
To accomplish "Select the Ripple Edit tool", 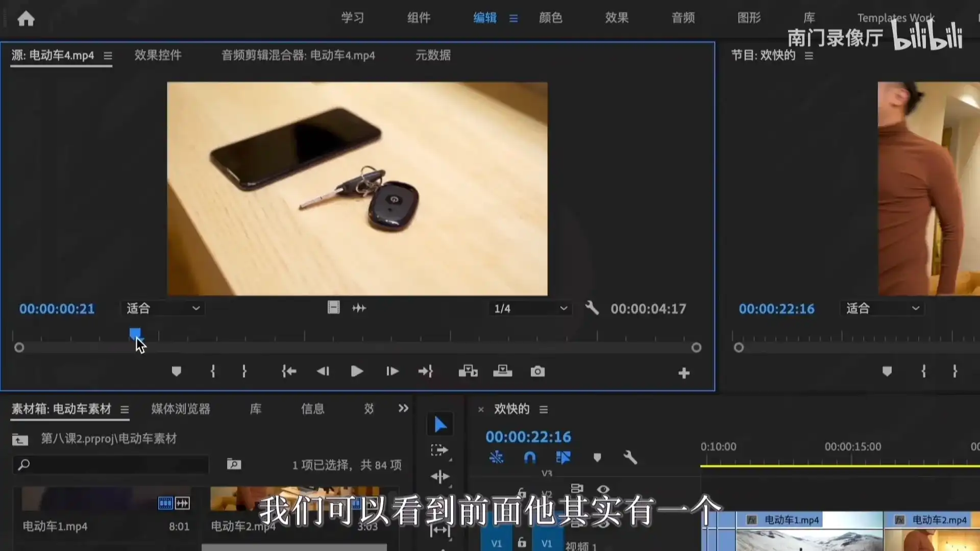I will pyautogui.click(x=440, y=477).
